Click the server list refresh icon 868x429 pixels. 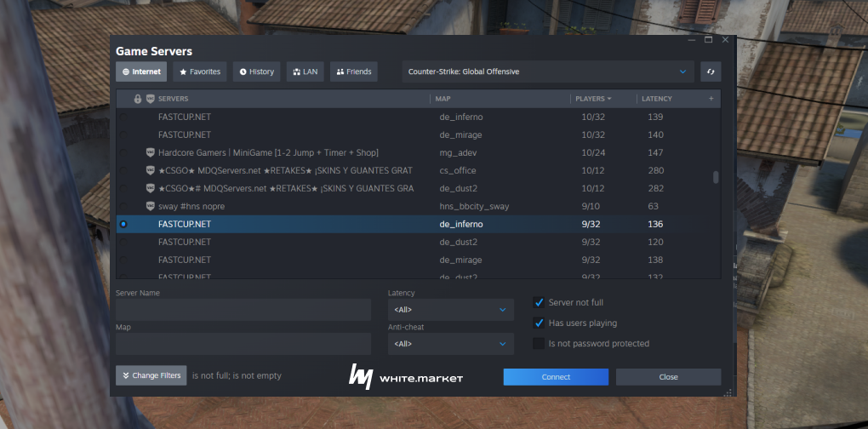pyautogui.click(x=711, y=72)
